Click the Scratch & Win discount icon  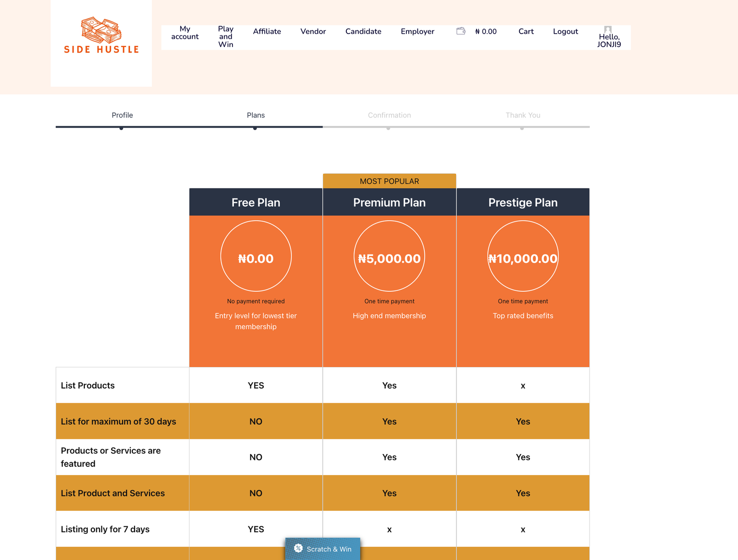click(298, 548)
